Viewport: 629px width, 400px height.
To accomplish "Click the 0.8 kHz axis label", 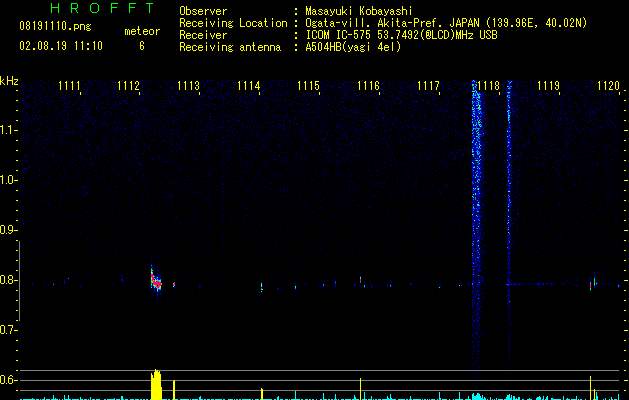I will coord(7,280).
